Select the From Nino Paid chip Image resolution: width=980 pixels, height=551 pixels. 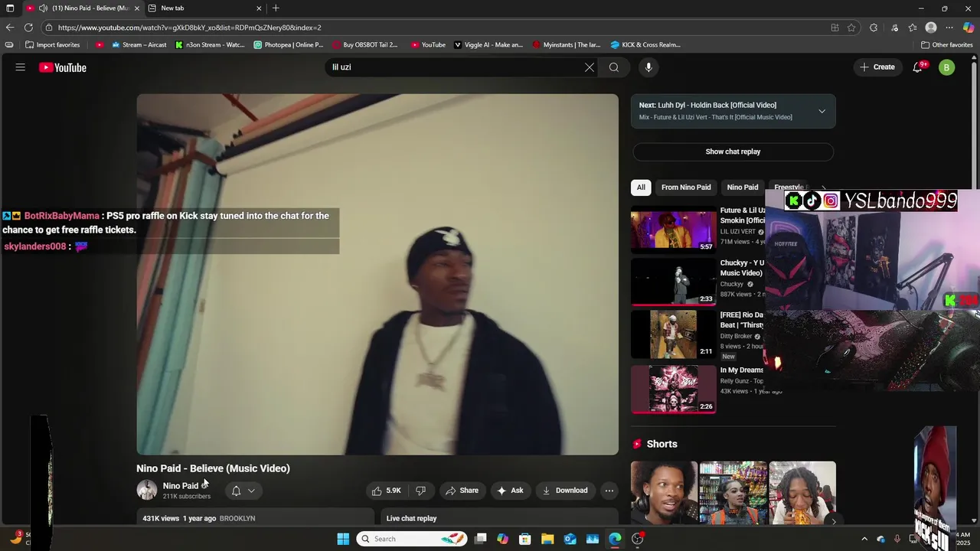(686, 187)
